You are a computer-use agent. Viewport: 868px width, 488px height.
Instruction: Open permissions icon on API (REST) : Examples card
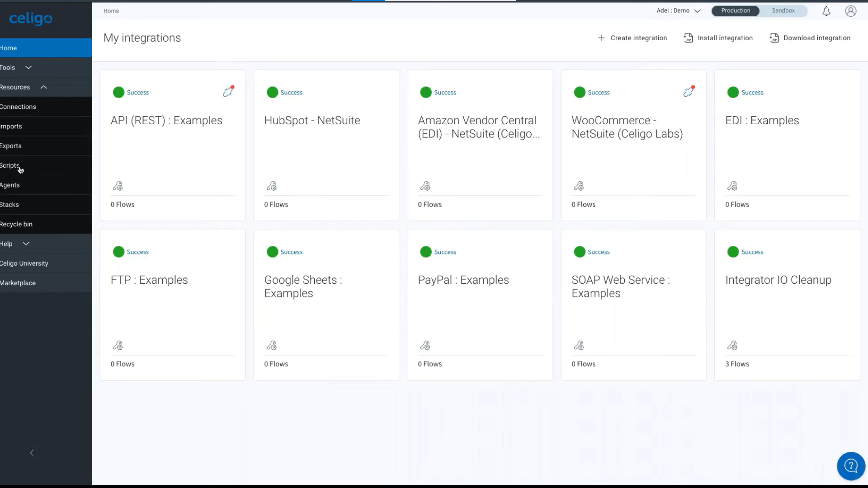click(x=118, y=186)
